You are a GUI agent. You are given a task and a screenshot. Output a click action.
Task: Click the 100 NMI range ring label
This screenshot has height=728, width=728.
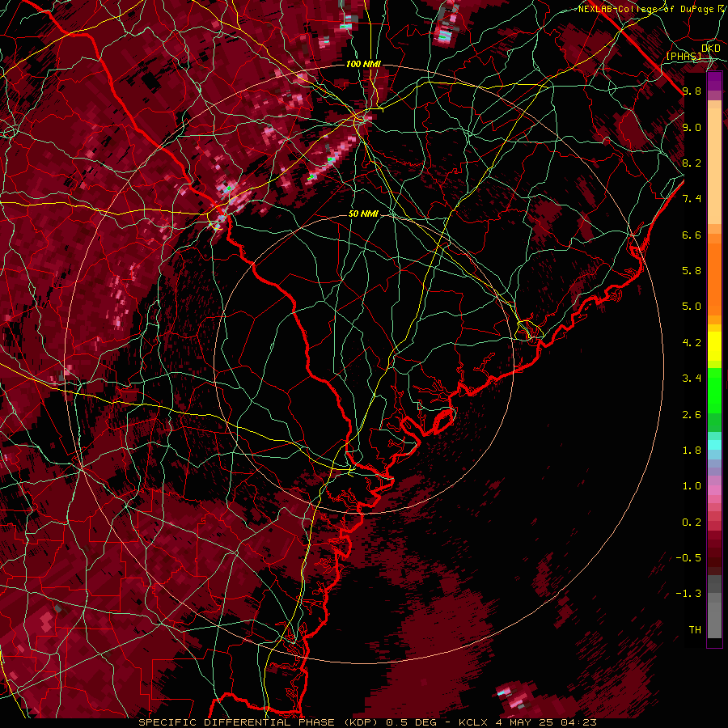[x=363, y=64]
